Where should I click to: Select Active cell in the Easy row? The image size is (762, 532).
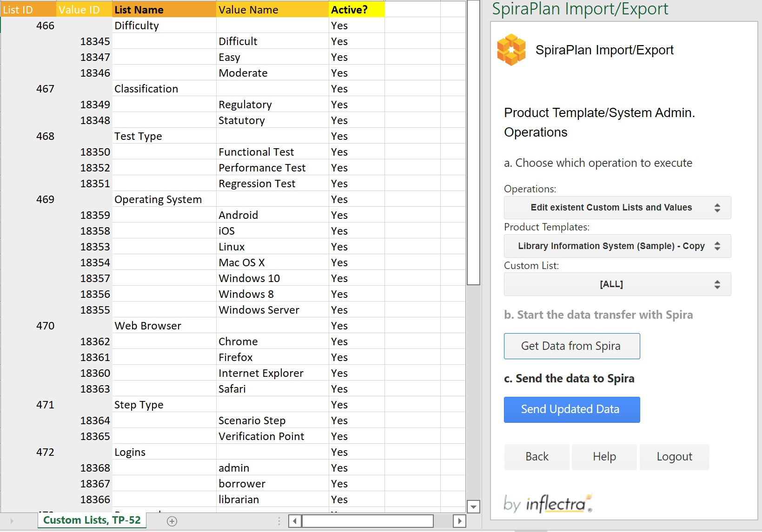click(x=357, y=57)
